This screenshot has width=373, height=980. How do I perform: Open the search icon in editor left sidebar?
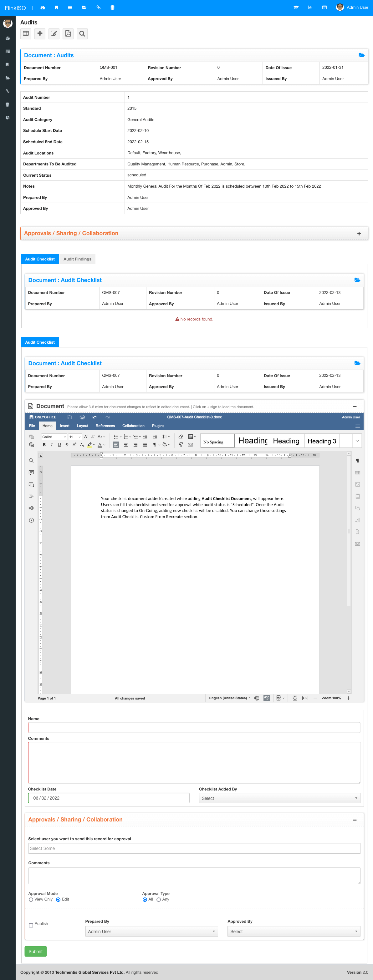[x=31, y=461]
